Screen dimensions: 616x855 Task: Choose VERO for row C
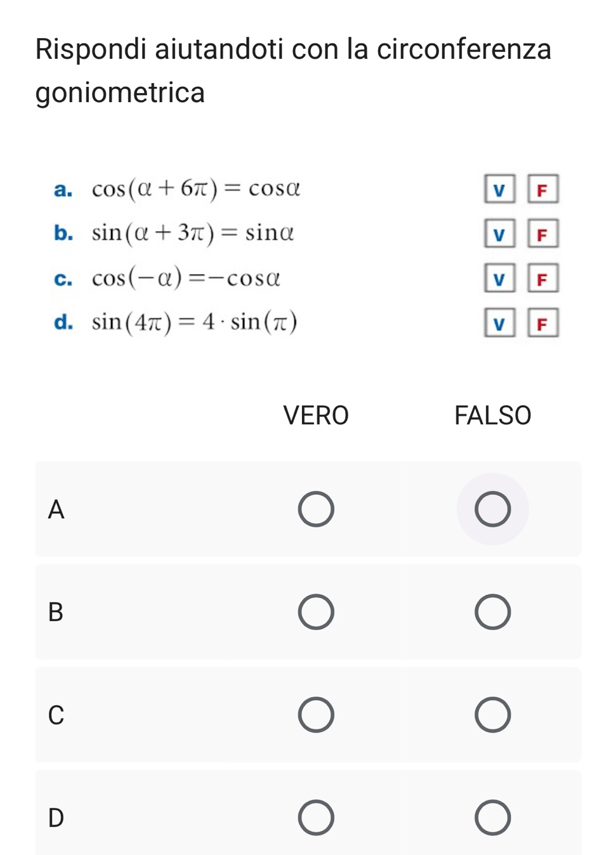316,715
